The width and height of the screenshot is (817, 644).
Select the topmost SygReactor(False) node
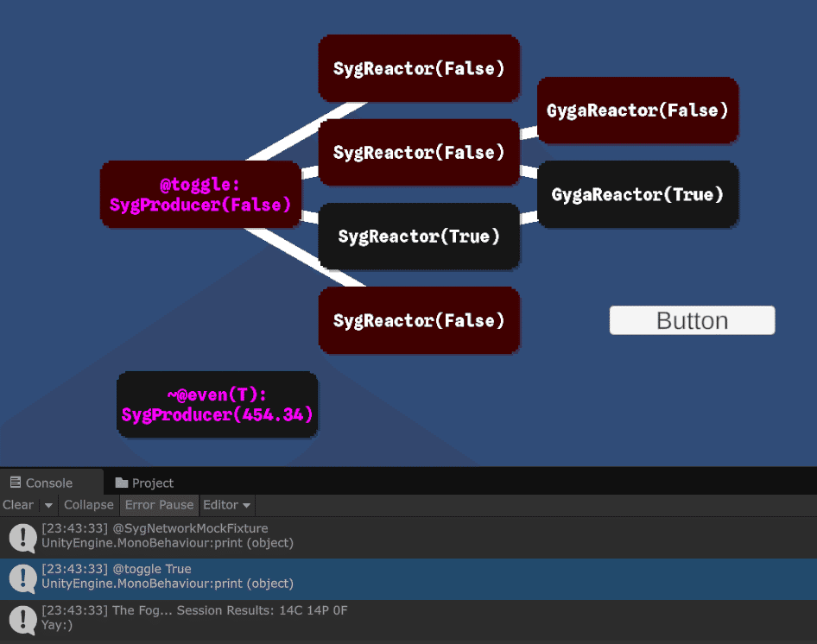pos(419,68)
